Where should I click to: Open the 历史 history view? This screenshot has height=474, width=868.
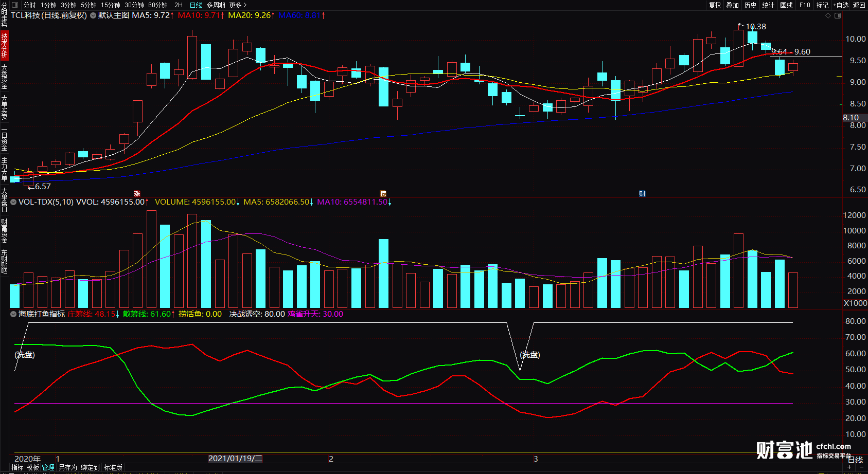(x=751, y=5)
